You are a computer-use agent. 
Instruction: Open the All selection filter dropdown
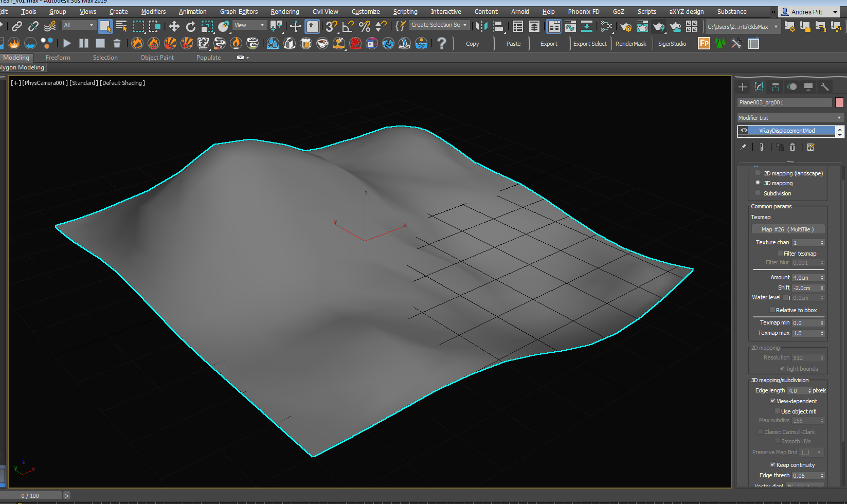pyautogui.click(x=79, y=25)
